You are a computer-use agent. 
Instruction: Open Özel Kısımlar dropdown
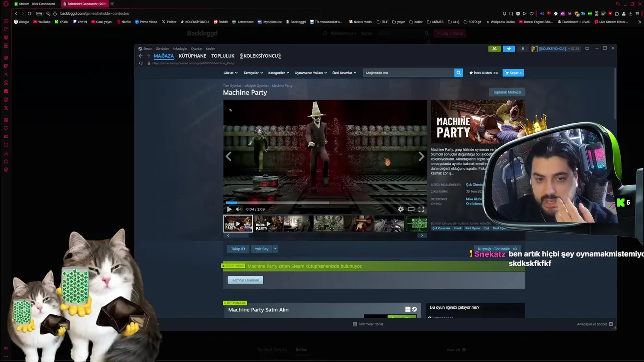344,73
